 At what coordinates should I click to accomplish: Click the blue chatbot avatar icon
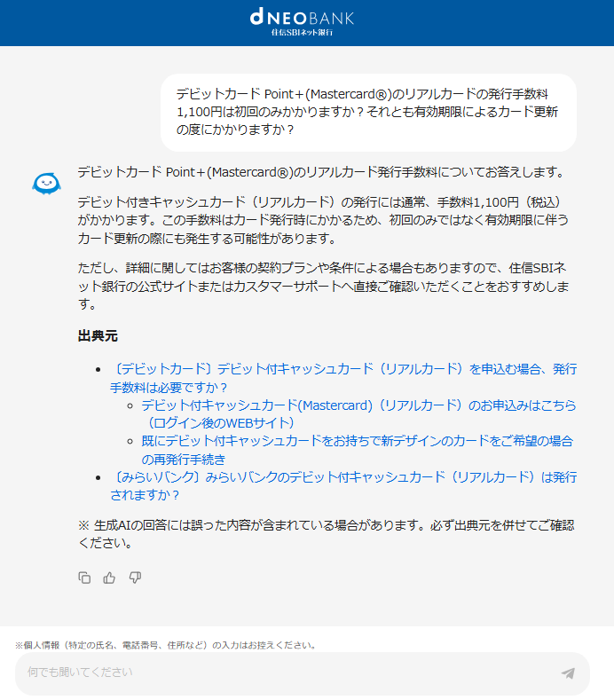click(46, 184)
